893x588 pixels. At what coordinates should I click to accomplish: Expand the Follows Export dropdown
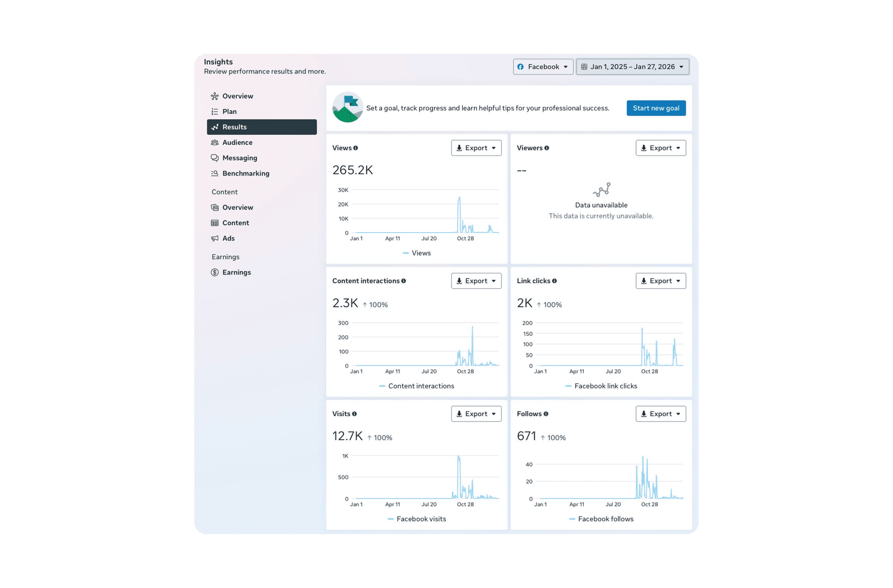660,414
